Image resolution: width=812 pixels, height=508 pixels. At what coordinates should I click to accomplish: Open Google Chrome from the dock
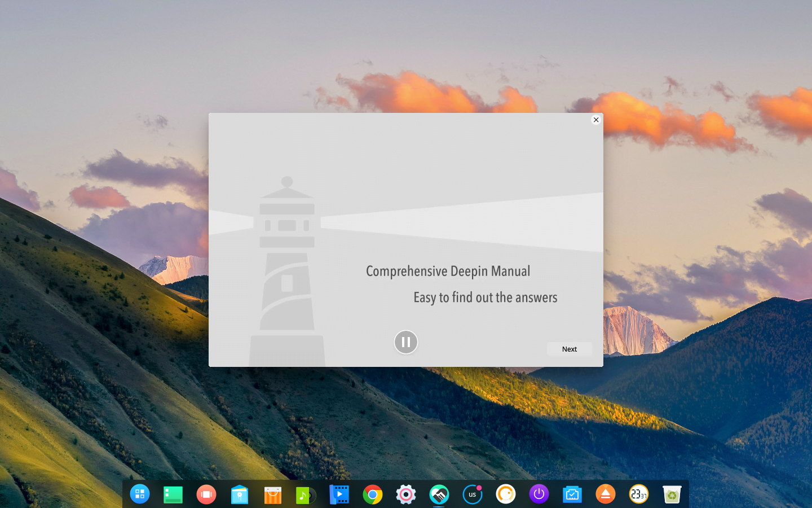(x=373, y=494)
